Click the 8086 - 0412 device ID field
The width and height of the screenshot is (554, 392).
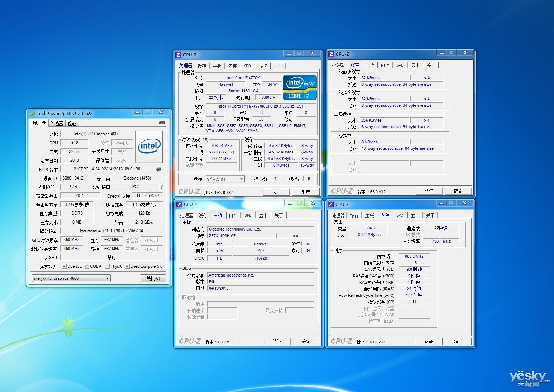point(73,178)
